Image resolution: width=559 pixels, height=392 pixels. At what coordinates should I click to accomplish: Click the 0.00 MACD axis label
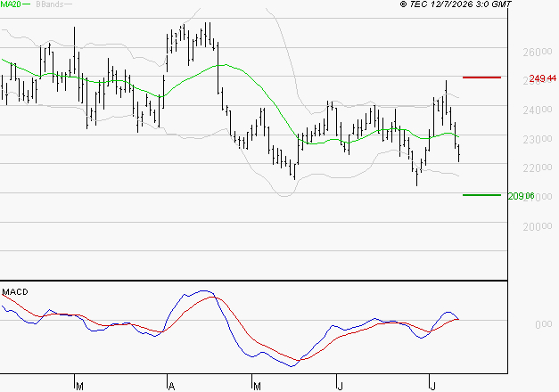coord(543,324)
